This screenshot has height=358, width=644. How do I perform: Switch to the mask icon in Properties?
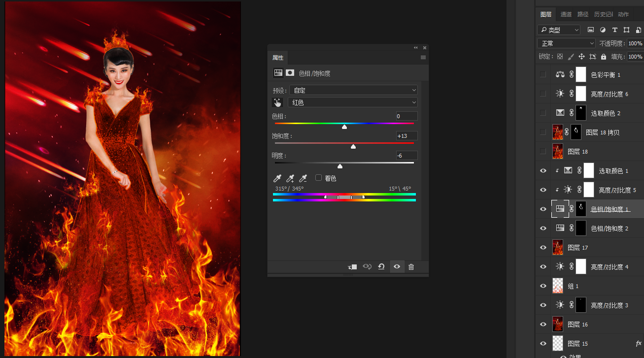290,72
